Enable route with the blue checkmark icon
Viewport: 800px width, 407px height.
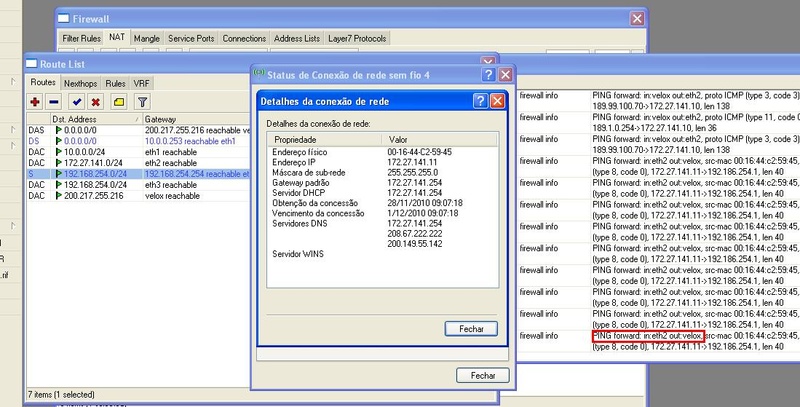coord(77,102)
